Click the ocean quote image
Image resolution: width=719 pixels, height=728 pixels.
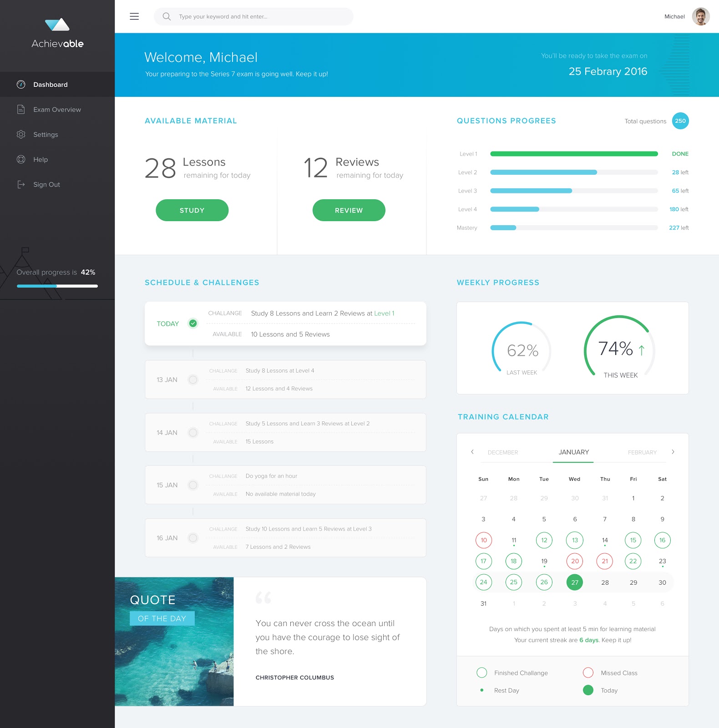174,642
